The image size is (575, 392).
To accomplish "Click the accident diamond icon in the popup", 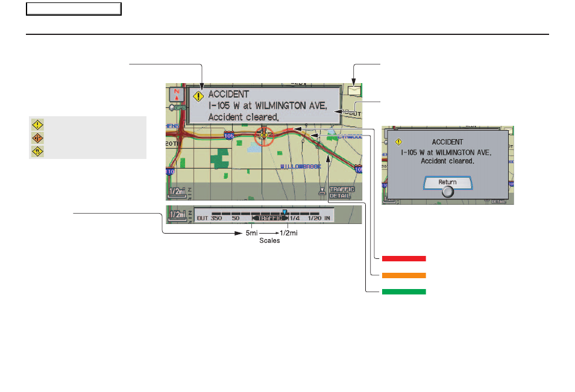I will [x=398, y=142].
